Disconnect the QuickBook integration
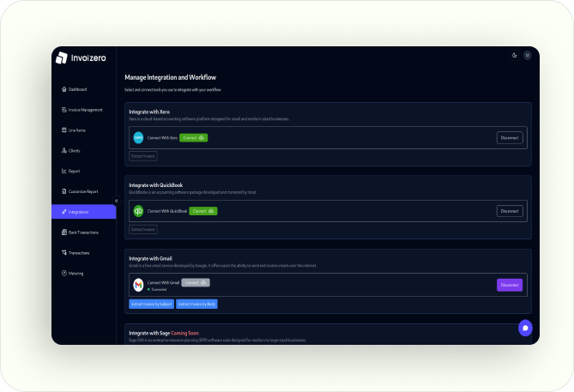Viewport: 574px width, 392px height. click(x=510, y=211)
